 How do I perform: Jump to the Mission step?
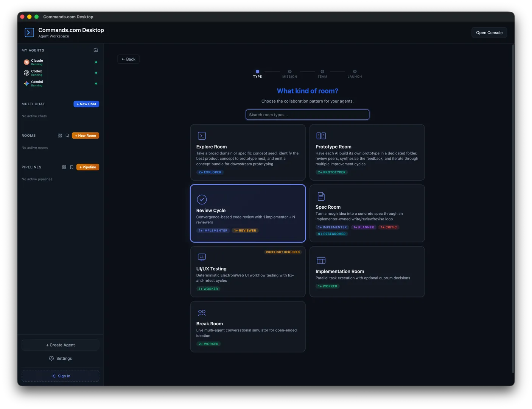pos(289,73)
